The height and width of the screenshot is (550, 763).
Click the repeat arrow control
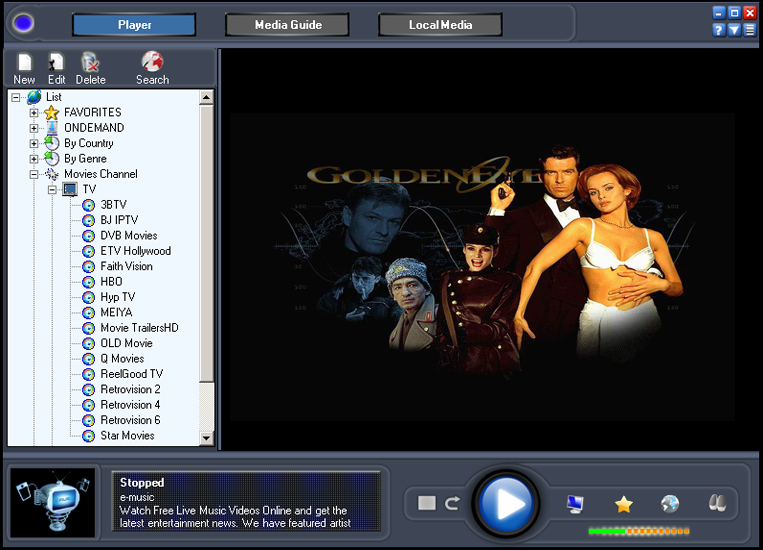pos(452,503)
